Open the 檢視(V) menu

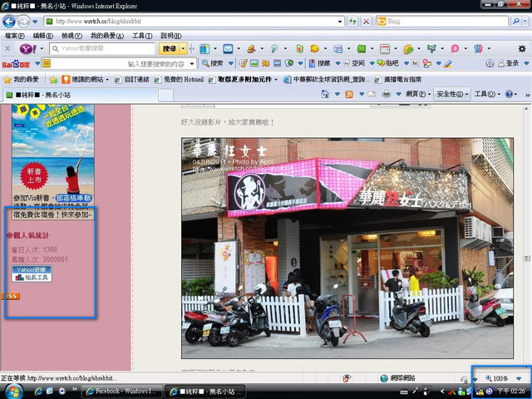[71, 36]
